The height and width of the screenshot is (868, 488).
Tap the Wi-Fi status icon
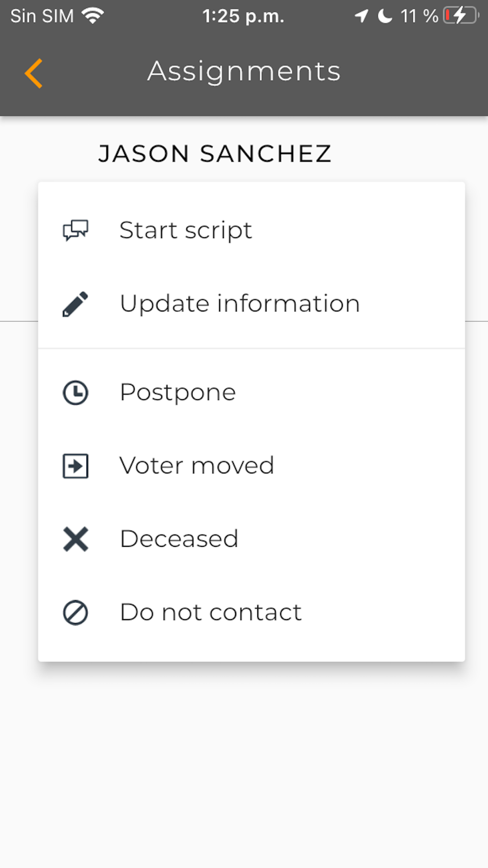click(93, 16)
